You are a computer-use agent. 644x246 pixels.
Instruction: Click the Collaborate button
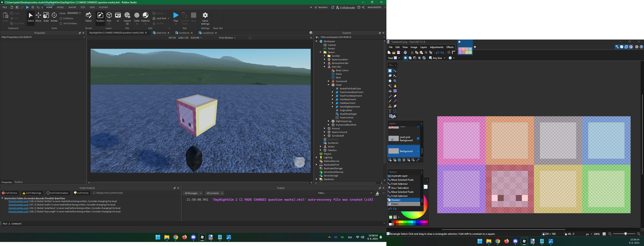(x=346, y=7)
